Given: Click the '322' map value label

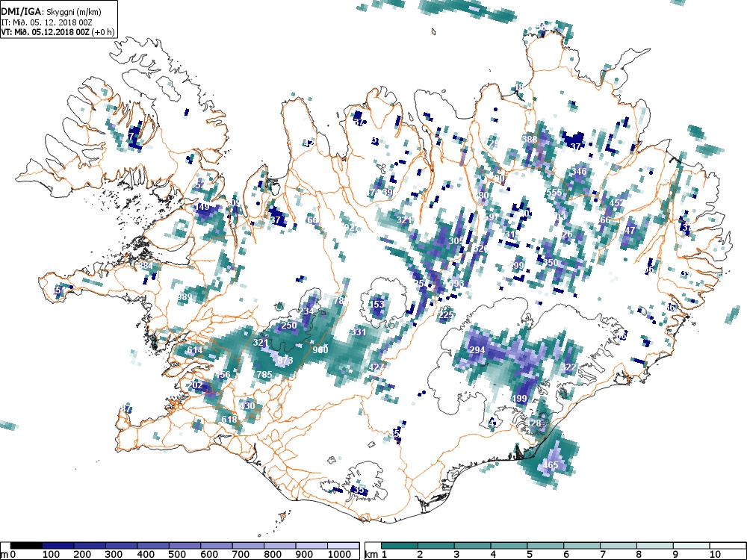Looking at the screenshot, I should click(x=568, y=367).
